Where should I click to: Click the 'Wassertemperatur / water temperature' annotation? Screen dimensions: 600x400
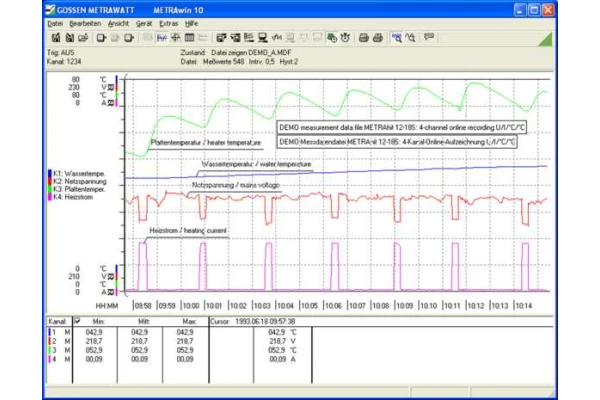click(256, 164)
